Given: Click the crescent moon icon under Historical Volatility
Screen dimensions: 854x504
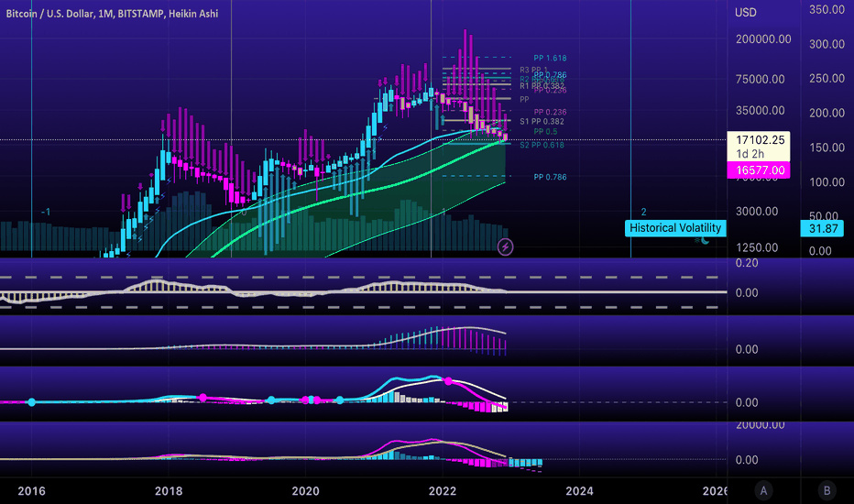Looking at the screenshot, I should pyautogui.click(x=705, y=240).
